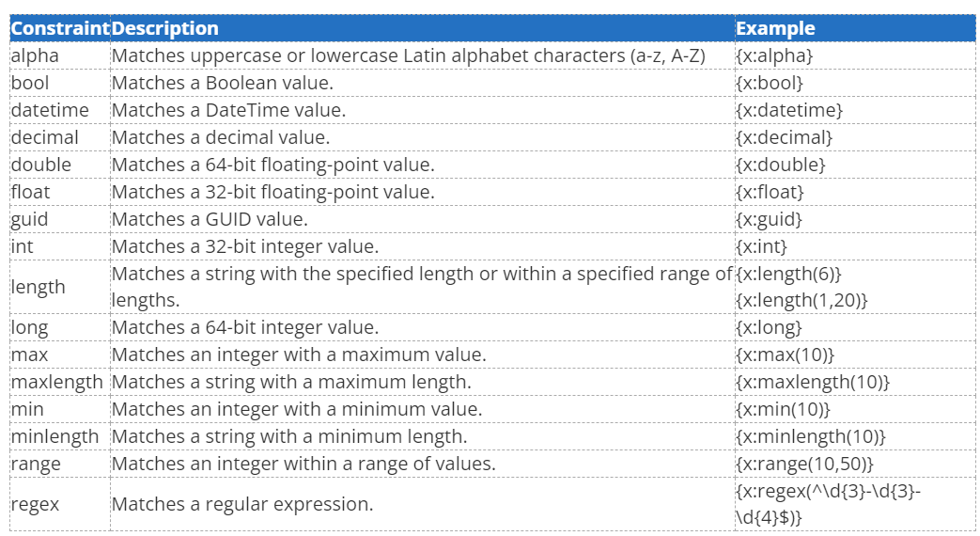Click "Matches a regular expression." description
Viewport: 980px width, 536px height.
click(x=241, y=504)
